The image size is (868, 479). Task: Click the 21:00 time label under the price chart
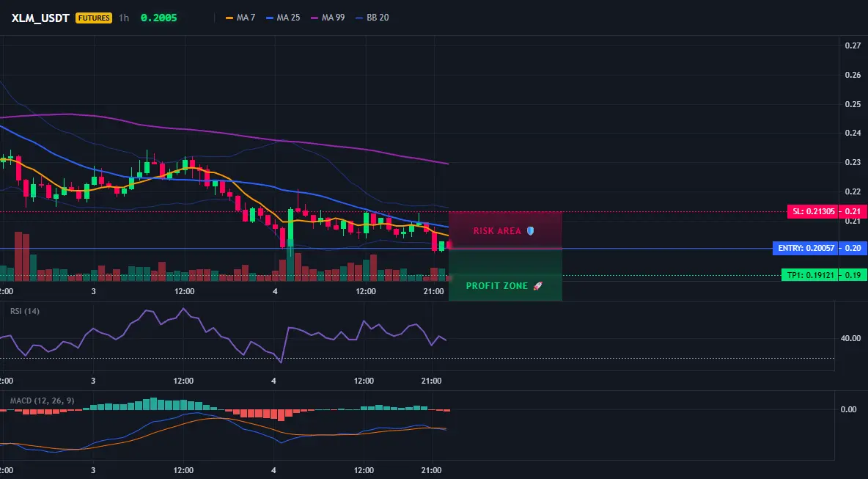pos(433,291)
